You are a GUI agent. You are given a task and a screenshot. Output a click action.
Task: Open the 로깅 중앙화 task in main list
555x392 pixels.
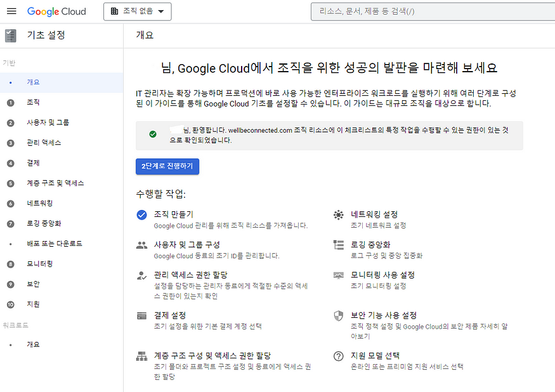370,245
